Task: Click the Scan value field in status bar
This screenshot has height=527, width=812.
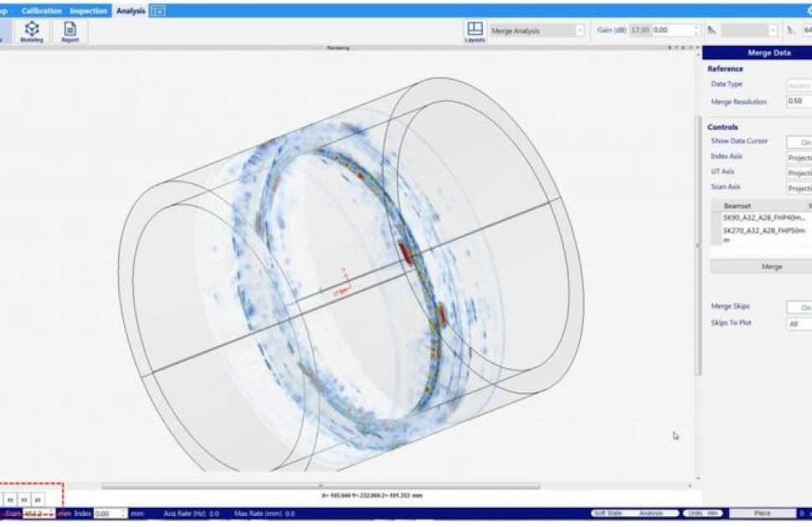Action: (x=39, y=514)
